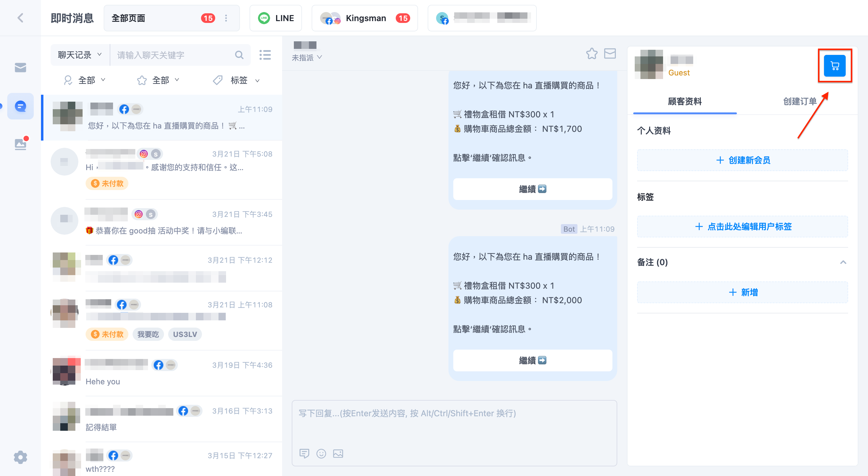The image size is (868, 476).
Task: Click 新增 to add a note
Action: click(x=743, y=293)
